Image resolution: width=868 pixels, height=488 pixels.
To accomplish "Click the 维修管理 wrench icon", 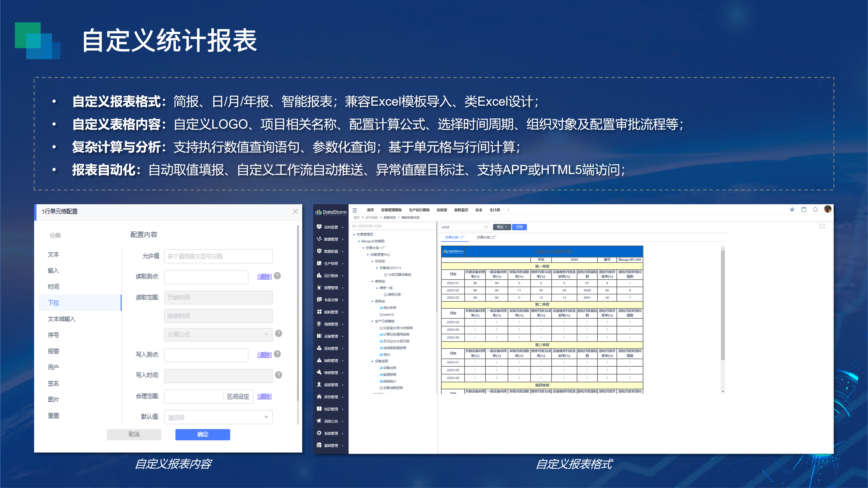I will click(319, 373).
